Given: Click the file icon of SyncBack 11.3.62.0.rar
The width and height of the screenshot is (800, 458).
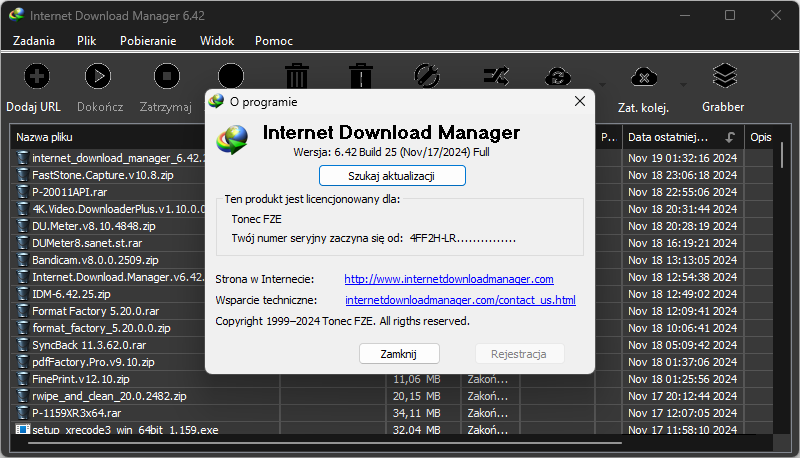Looking at the screenshot, I should [22, 345].
